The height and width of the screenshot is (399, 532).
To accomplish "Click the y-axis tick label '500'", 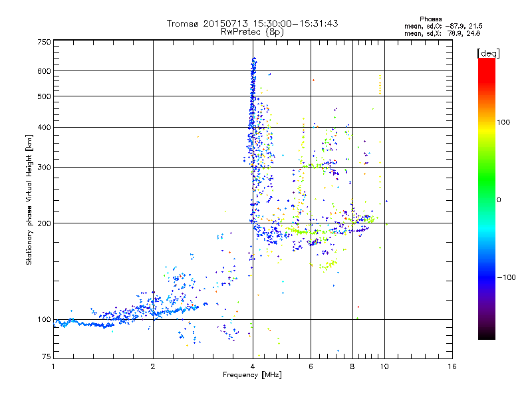I will click(x=44, y=96).
